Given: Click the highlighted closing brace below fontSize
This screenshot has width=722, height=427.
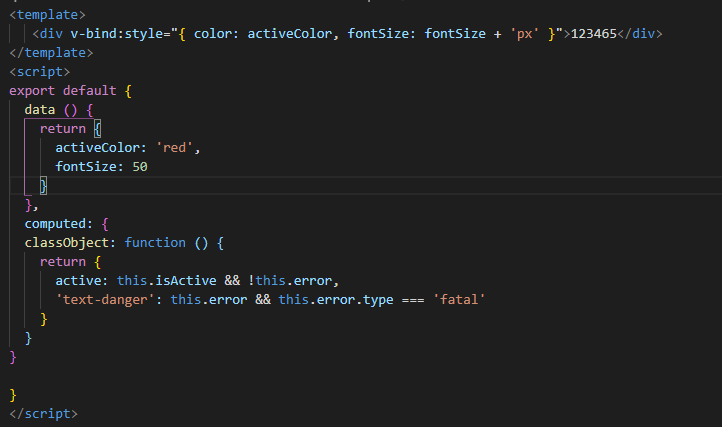Looking at the screenshot, I should coord(43,186).
